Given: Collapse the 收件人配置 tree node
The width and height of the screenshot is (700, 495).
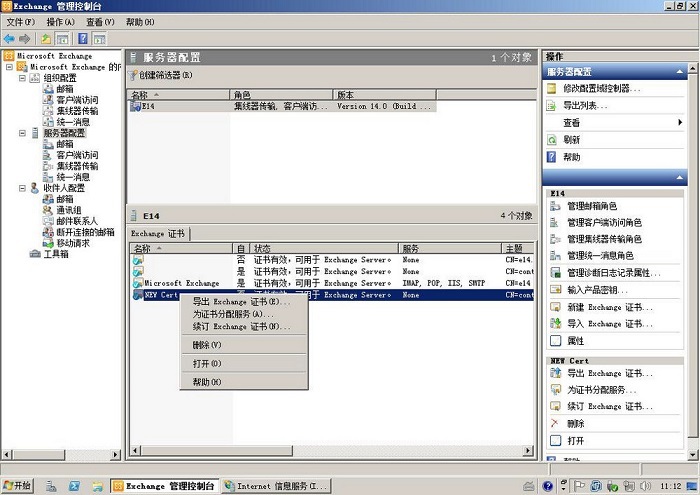Looking at the screenshot, I should click(22, 188).
